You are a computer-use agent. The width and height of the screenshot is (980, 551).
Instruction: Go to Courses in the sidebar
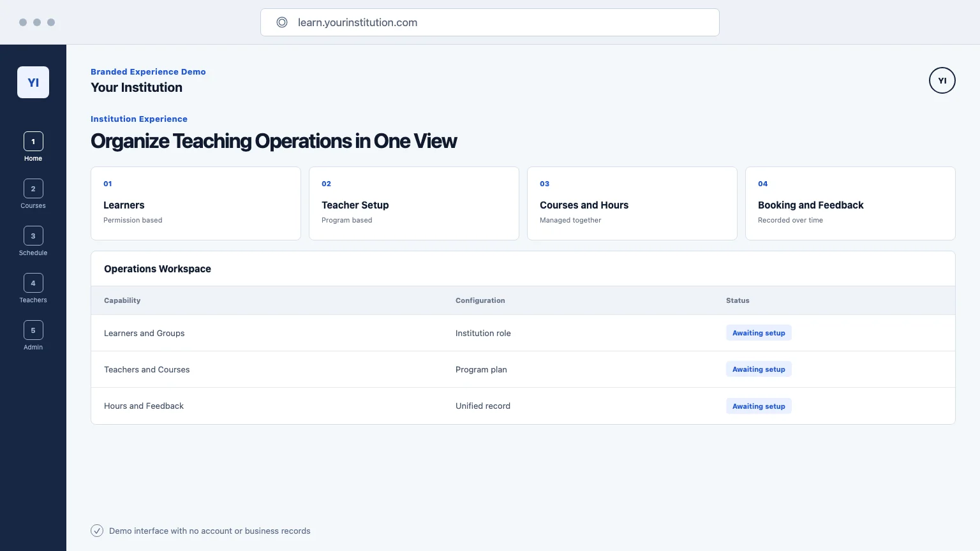click(33, 195)
